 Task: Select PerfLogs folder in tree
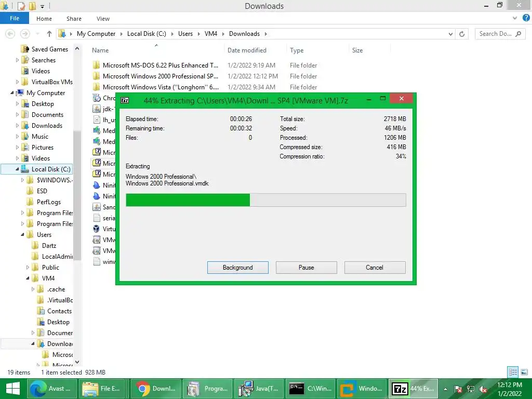(x=48, y=202)
